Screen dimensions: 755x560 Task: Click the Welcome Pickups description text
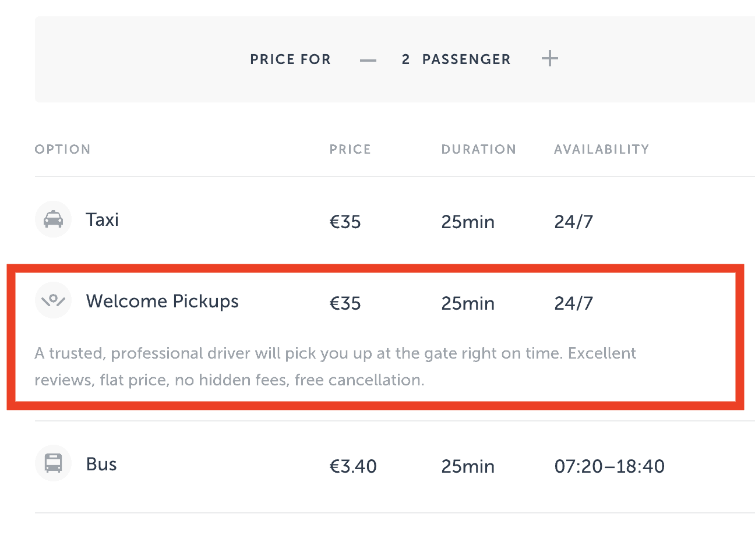click(x=335, y=367)
